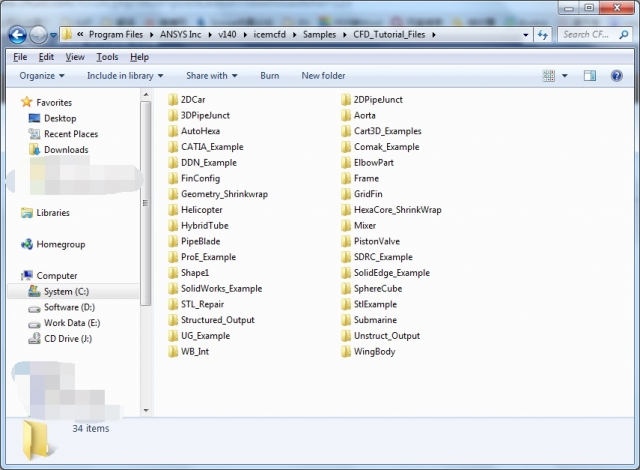Select the WingBody folder icon

[346, 352]
